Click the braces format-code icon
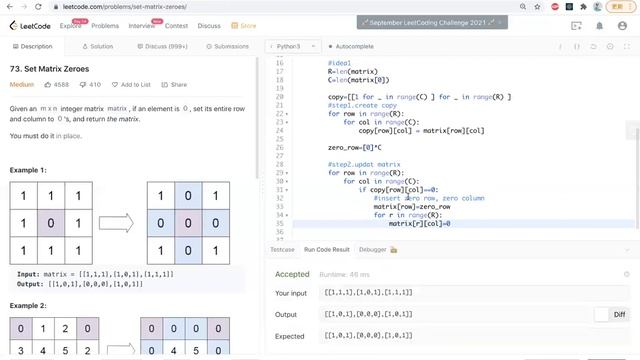 point(577,47)
